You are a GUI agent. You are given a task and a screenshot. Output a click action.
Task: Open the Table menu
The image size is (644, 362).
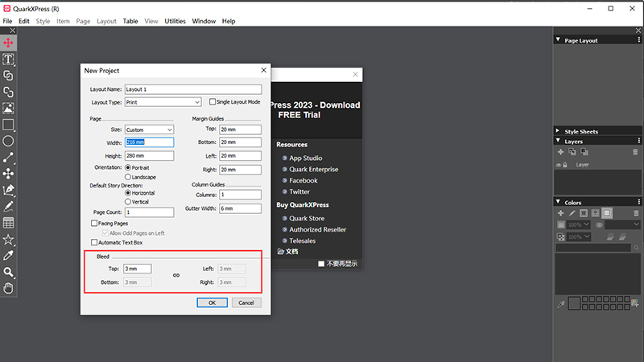(x=130, y=21)
